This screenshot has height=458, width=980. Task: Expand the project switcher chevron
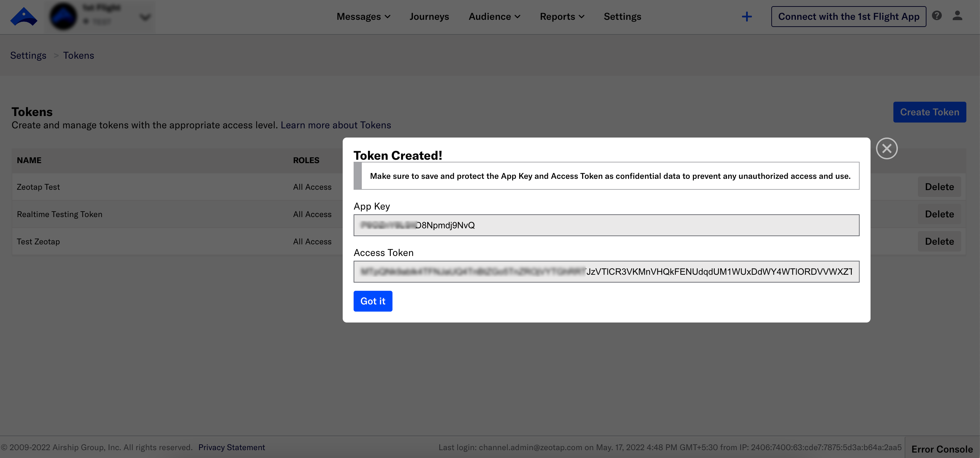coord(145,17)
